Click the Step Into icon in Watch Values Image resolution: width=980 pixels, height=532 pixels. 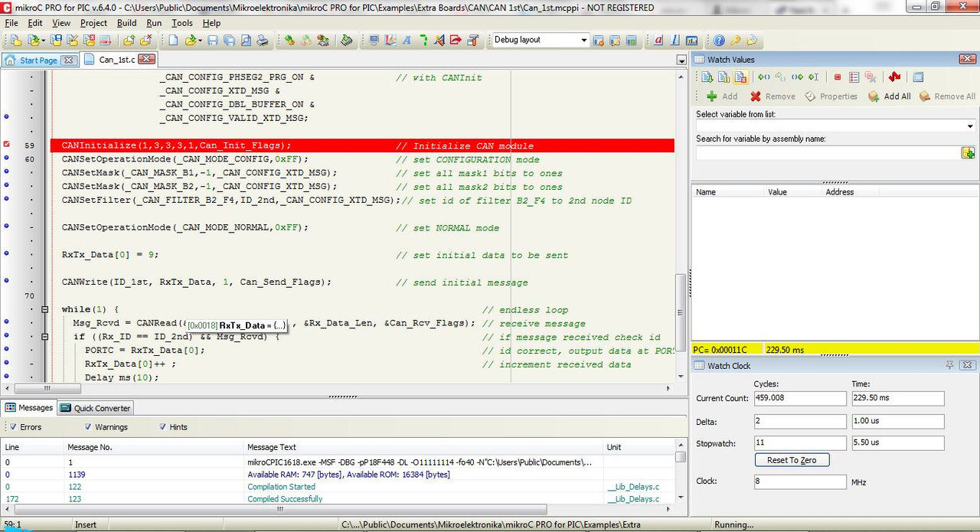[x=763, y=77]
